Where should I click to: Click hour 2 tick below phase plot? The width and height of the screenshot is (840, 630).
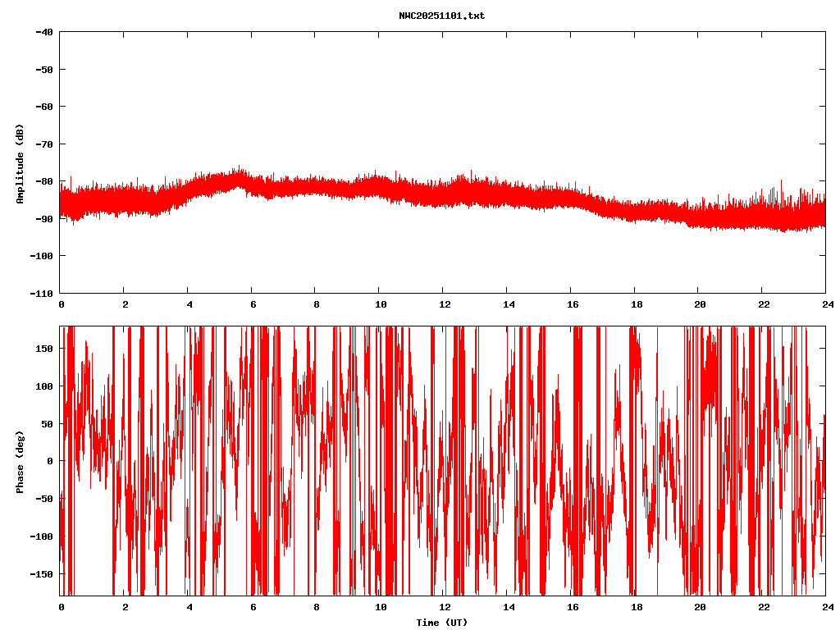(125, 607)
